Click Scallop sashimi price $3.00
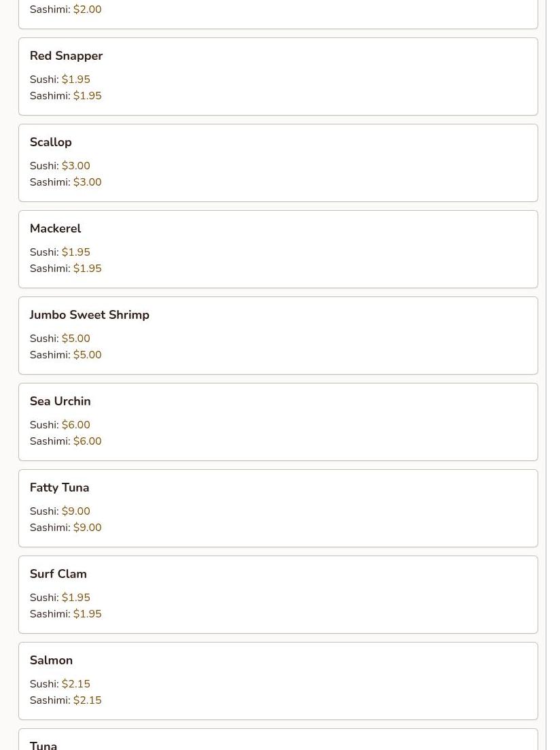This screenshot has width=560, height=750. click(87, 182)
